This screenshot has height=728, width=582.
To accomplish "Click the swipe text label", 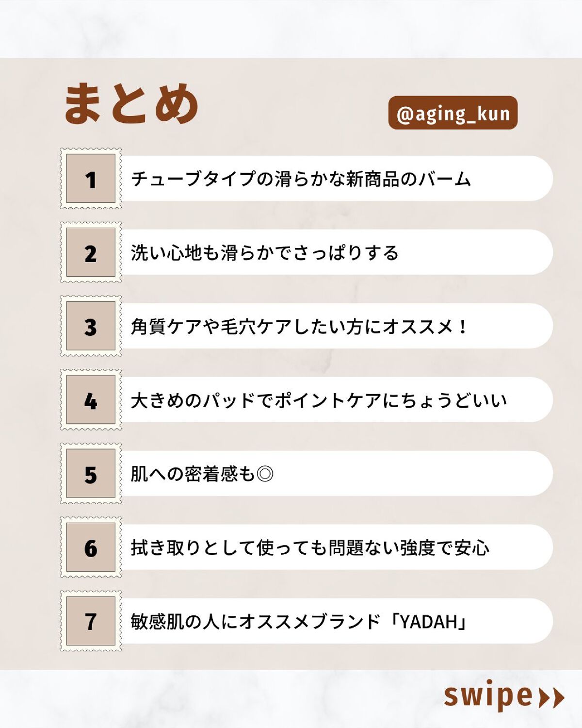I will pos(488,696).
